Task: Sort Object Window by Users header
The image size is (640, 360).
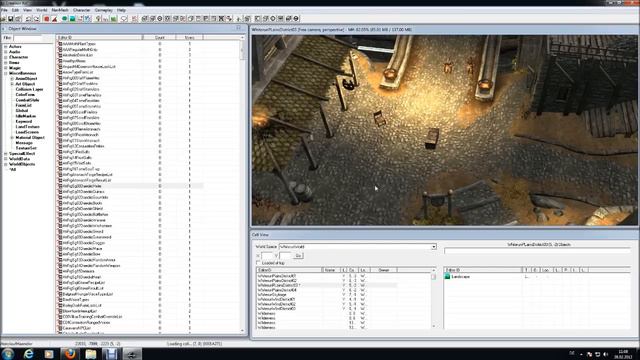Action: pyautogui.click(x=189, y=37)
